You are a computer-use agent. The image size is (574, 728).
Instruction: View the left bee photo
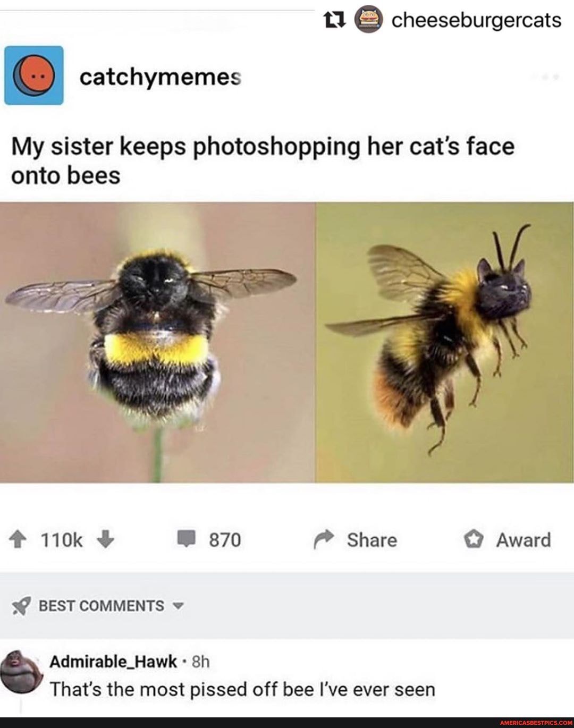(x=157, y=343)
